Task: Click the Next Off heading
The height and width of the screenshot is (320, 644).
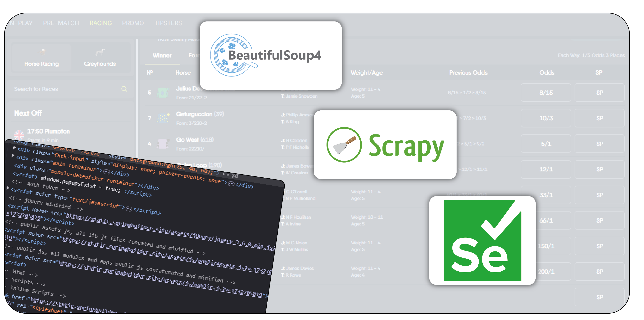Action: pos(28,113)
